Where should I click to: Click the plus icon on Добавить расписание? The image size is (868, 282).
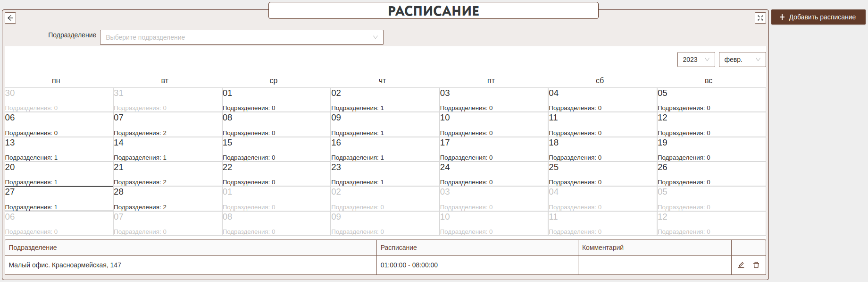pos(782,17)
